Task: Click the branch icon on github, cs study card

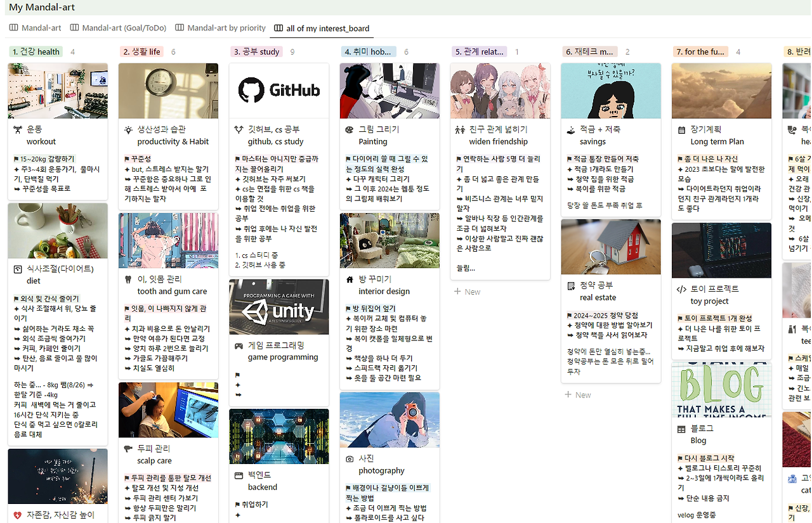Action: click(x=239, y=129)
